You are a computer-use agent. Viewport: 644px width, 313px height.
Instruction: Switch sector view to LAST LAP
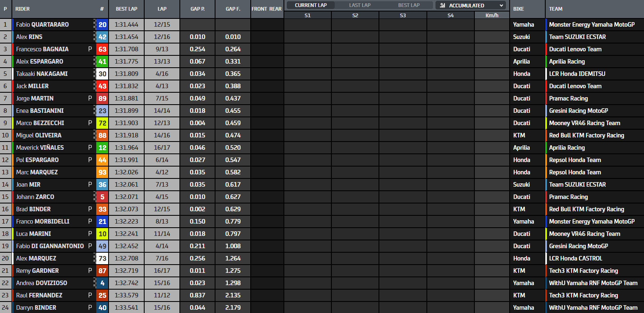coord(360,5)
